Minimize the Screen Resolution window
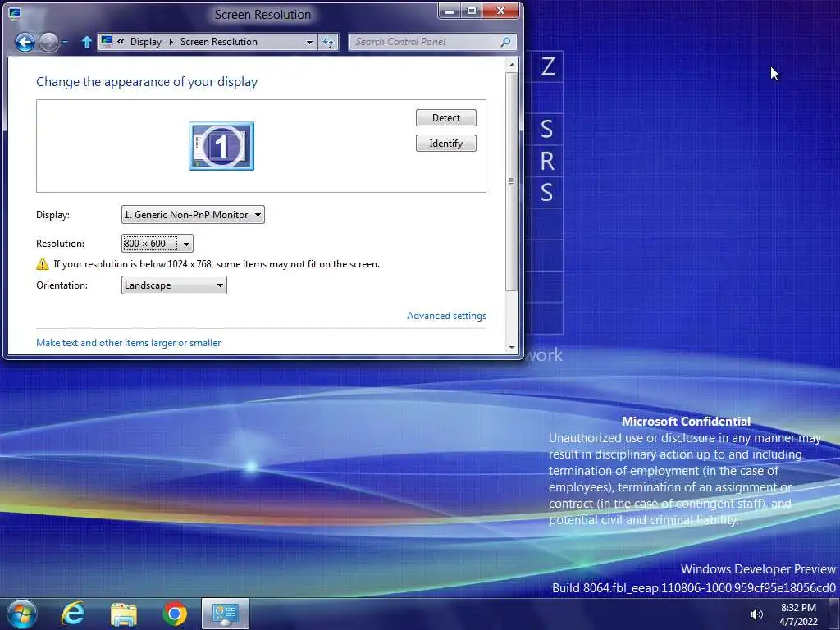This screenshot has width=840, height=630. pos(450,11)
